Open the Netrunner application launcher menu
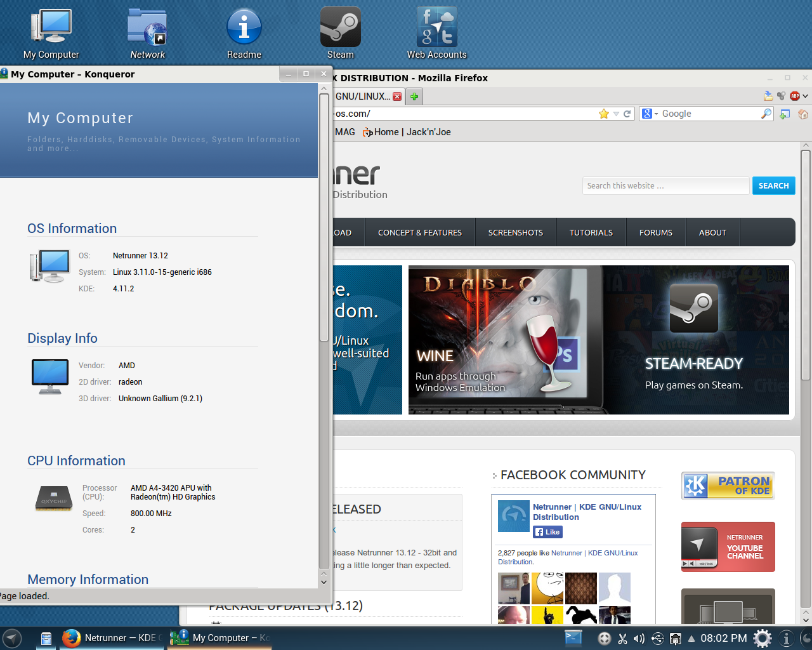The height and width of the screenshot is (650, 812). point(11,638)
